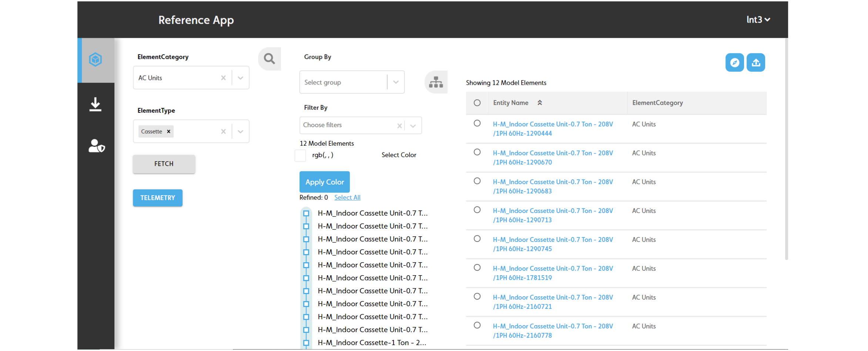868x351 pixels.
Task: Click the Select All link
Action: point(347,198)
